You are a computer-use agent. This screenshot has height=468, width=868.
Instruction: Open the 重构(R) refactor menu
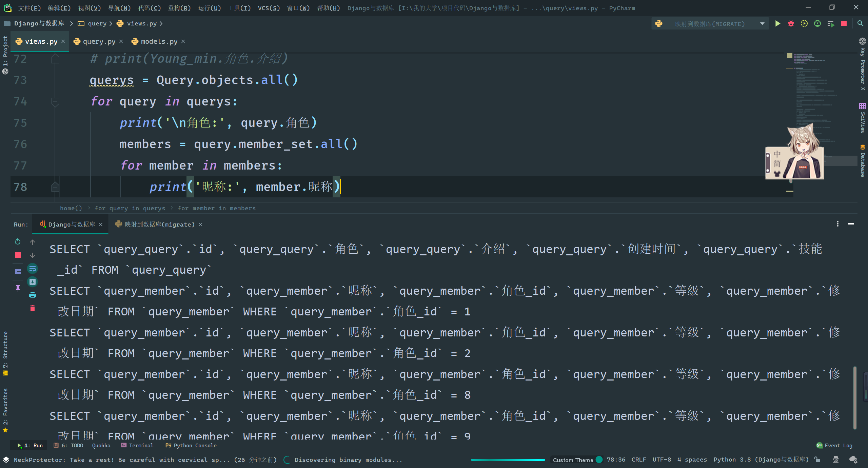tap(179, 8)
